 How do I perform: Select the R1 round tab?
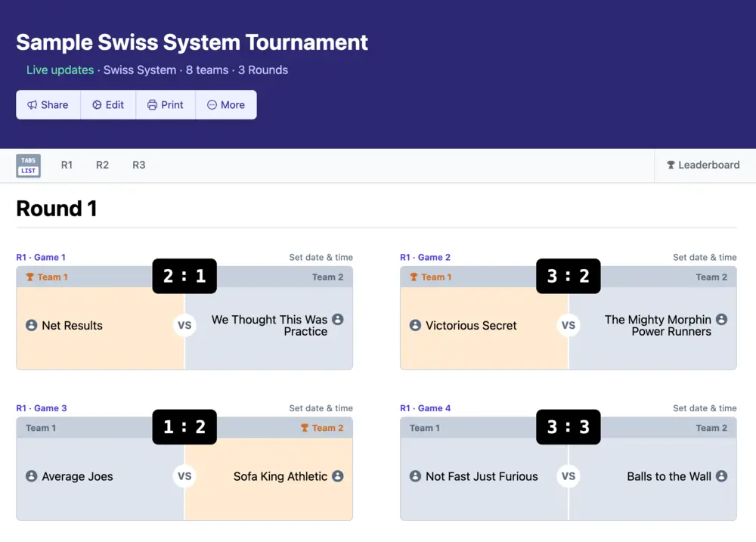67,165
